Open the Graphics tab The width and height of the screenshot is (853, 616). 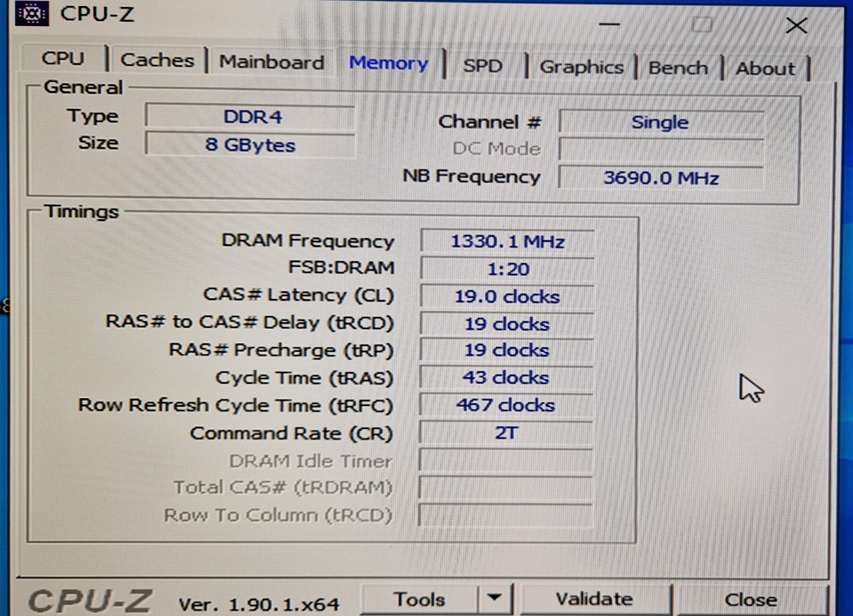[x=581, y=67]
